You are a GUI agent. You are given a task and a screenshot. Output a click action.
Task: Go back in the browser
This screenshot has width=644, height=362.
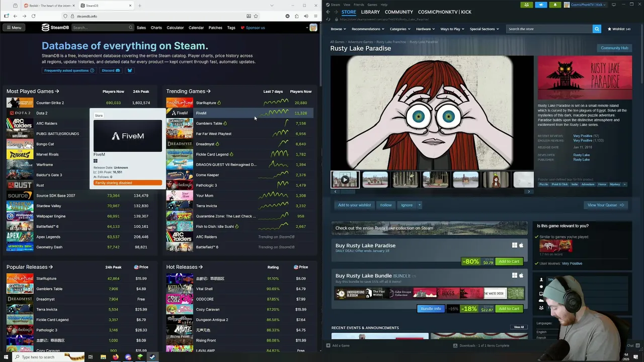click(x=15, y=16)
